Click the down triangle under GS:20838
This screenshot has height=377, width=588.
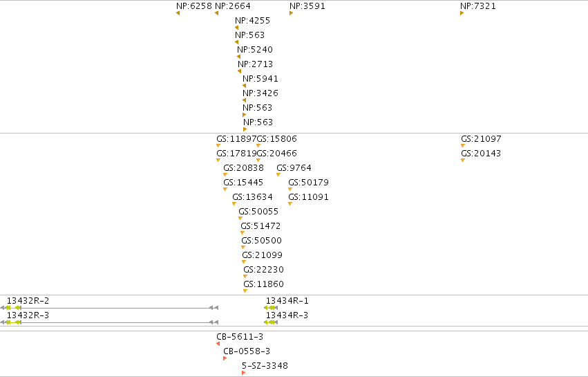coord(225,174)
